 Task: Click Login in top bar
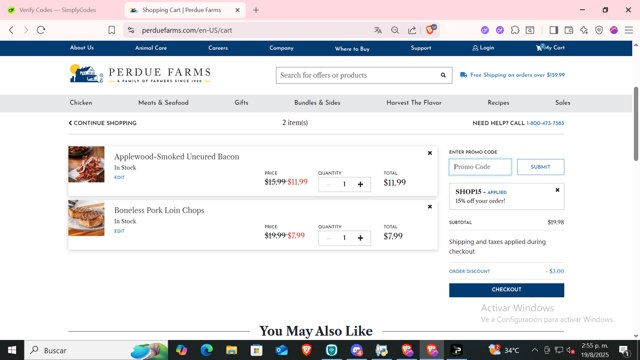pyautogui.click(x=483, y=48)
